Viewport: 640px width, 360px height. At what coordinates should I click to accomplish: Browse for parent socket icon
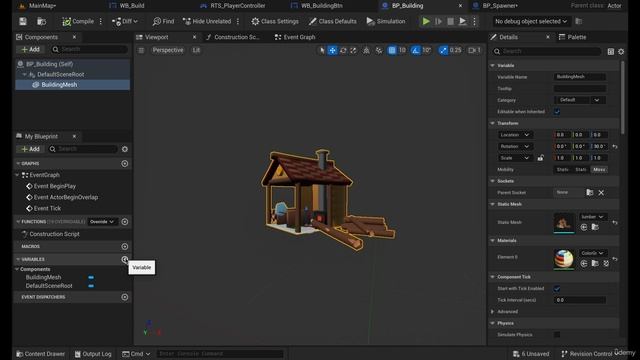click(x=589, y=192)
